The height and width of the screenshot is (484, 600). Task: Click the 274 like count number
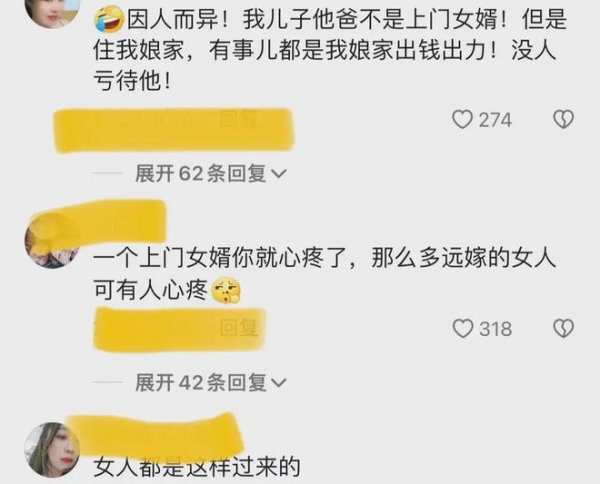[x=495, y=120]
